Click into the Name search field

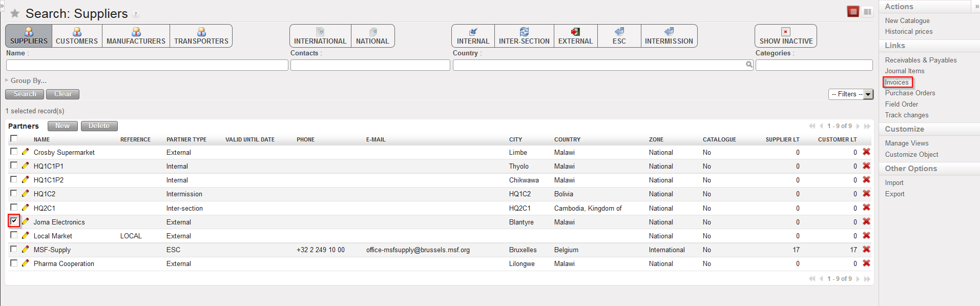147,65
